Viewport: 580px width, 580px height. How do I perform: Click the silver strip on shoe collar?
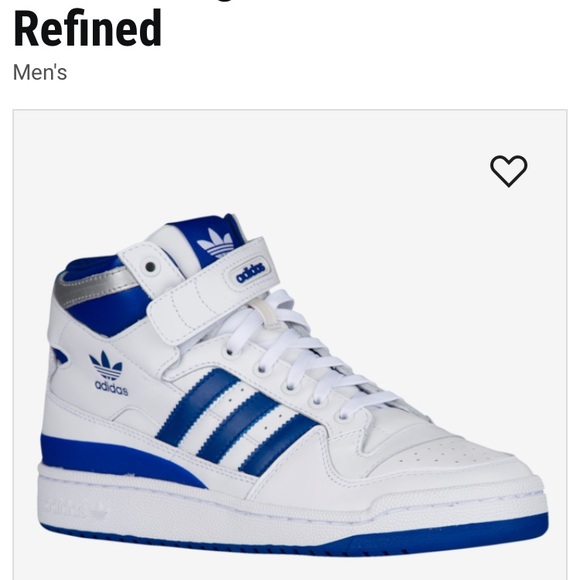pyautogui.click(x=97, y=287)
